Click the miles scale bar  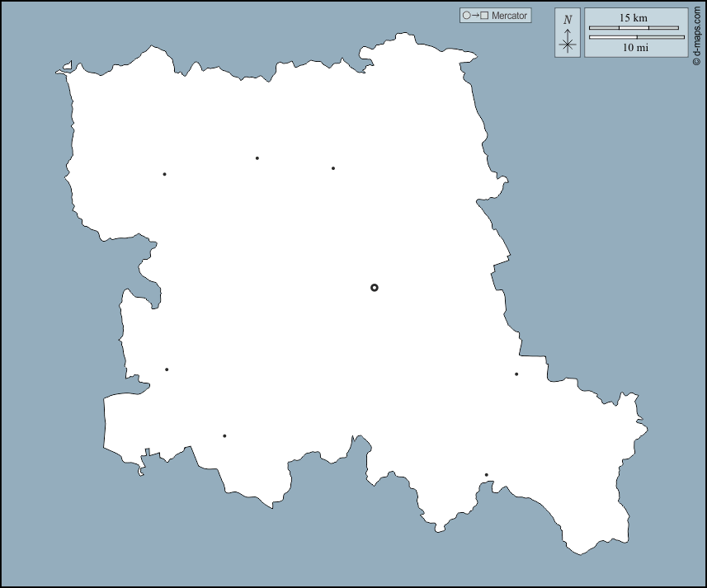click(x=636, y=37)
